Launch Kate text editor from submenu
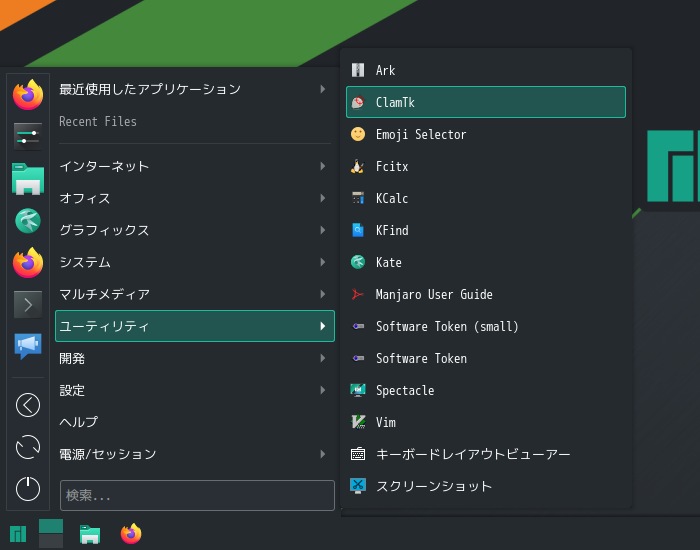The image size is (700, 550). (486, 262)
